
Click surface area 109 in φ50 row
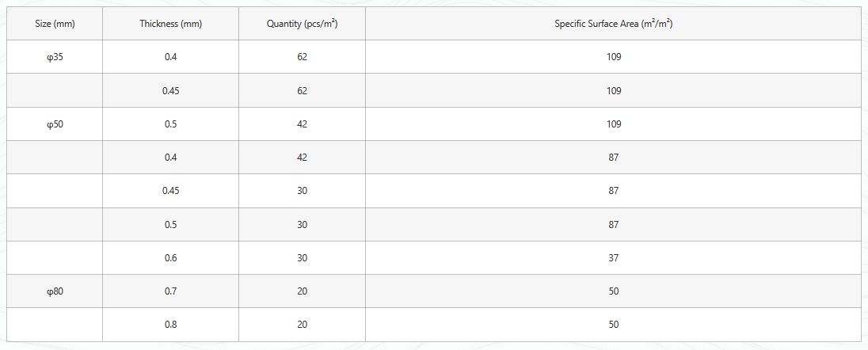tap(613, 124)
